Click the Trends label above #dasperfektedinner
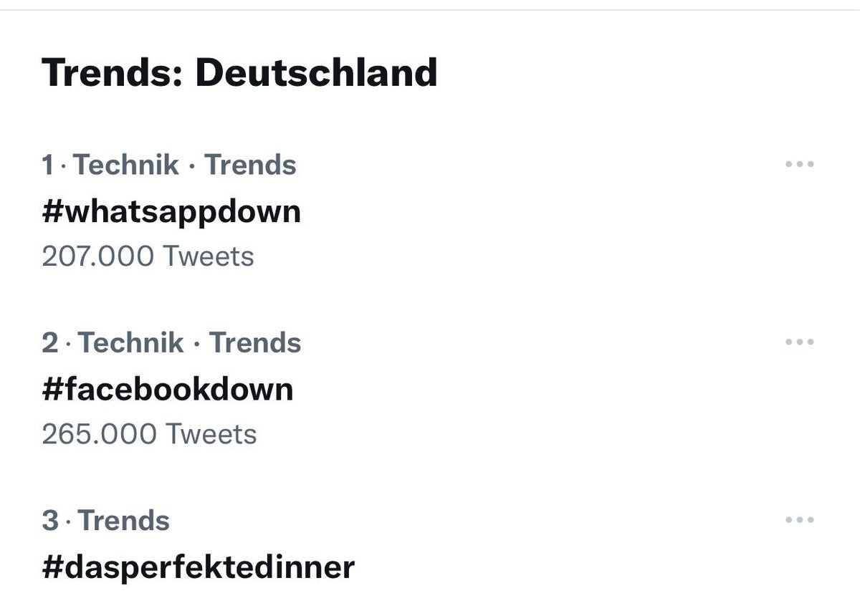This screenshot has height=616, width=860. point(123,520)
